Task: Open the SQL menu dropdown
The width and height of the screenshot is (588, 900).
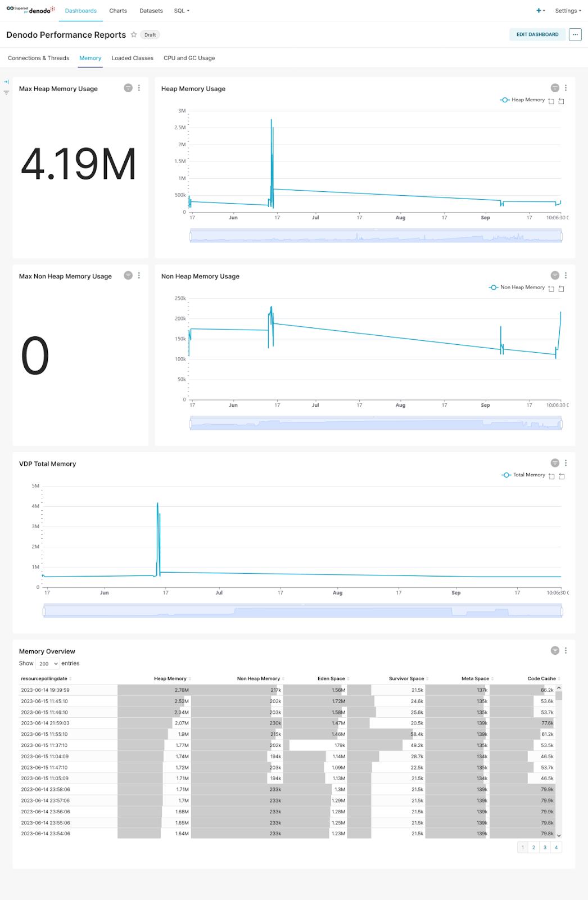Action: point(182,11)
